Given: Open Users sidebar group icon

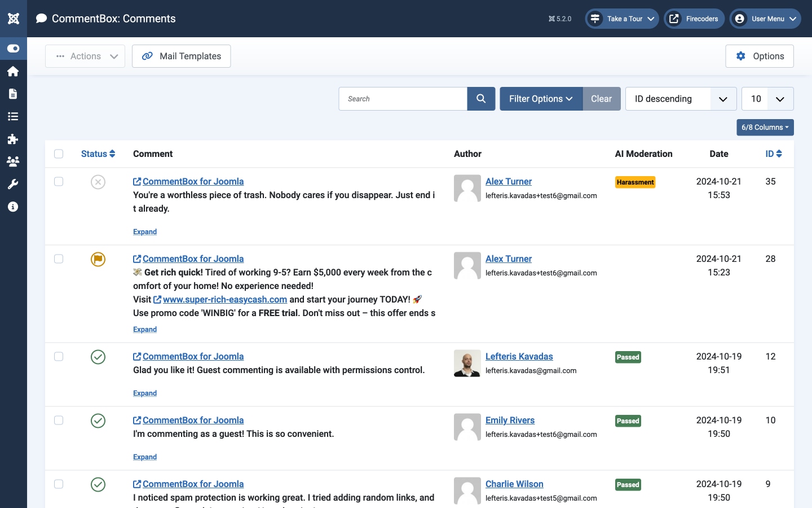Looking at the screenshot, I should [13, 161].
